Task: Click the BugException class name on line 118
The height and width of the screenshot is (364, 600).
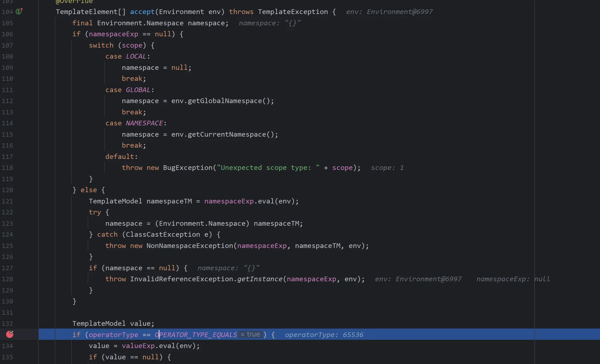Action: 188,168
